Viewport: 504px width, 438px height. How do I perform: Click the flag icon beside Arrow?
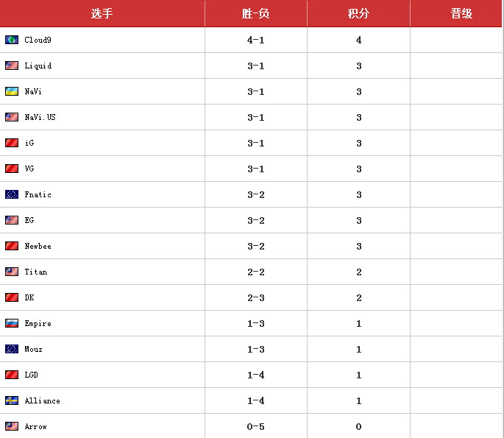tap(12, 426)
